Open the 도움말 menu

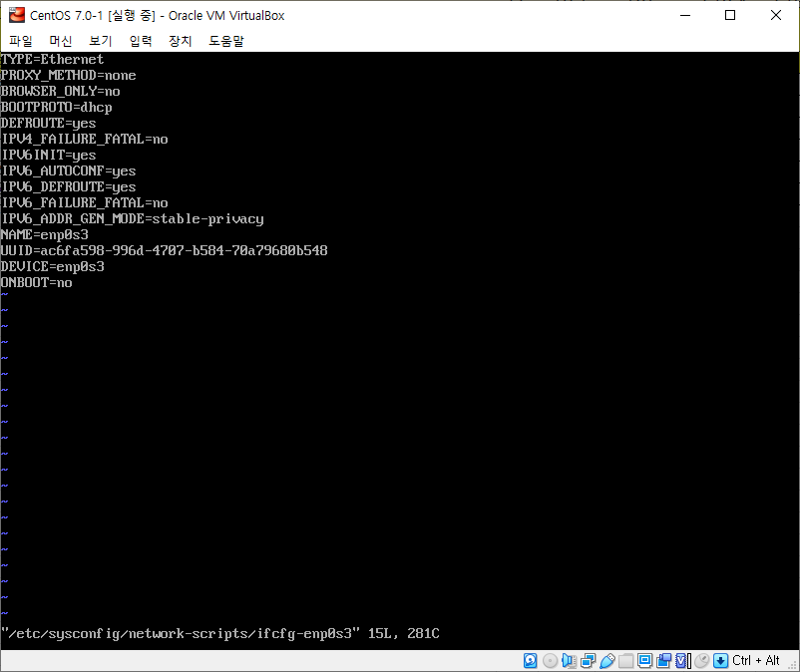pyautogui.click(x=226, y=41)
